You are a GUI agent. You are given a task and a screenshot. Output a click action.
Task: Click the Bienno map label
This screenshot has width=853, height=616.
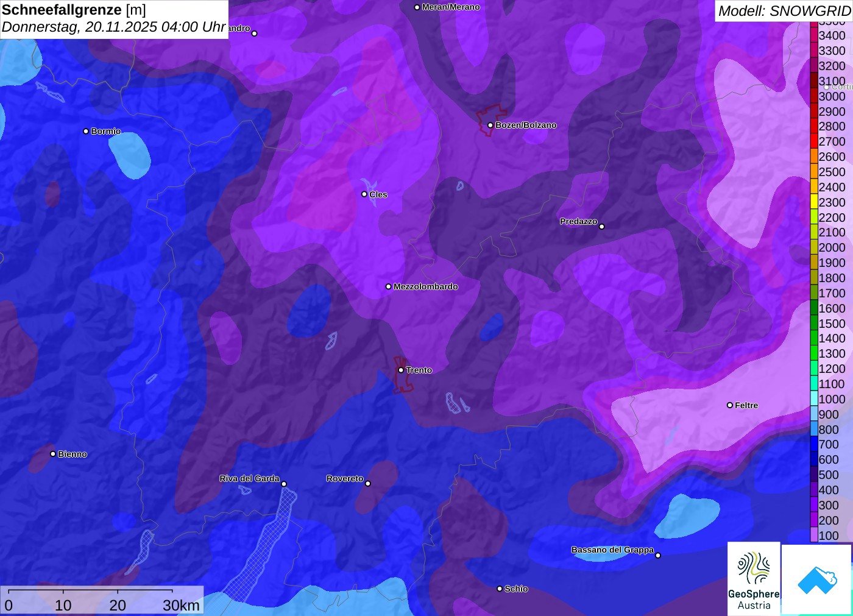coord(73,454)
